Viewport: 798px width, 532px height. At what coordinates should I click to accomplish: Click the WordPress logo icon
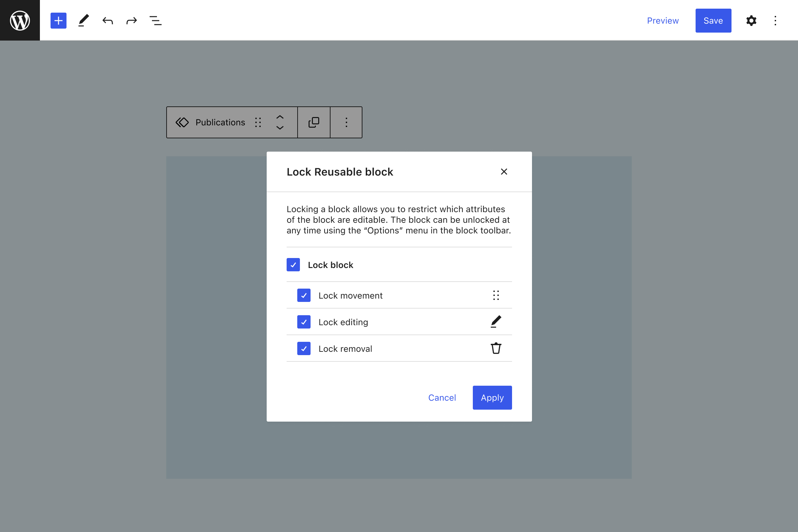(20, 20)
